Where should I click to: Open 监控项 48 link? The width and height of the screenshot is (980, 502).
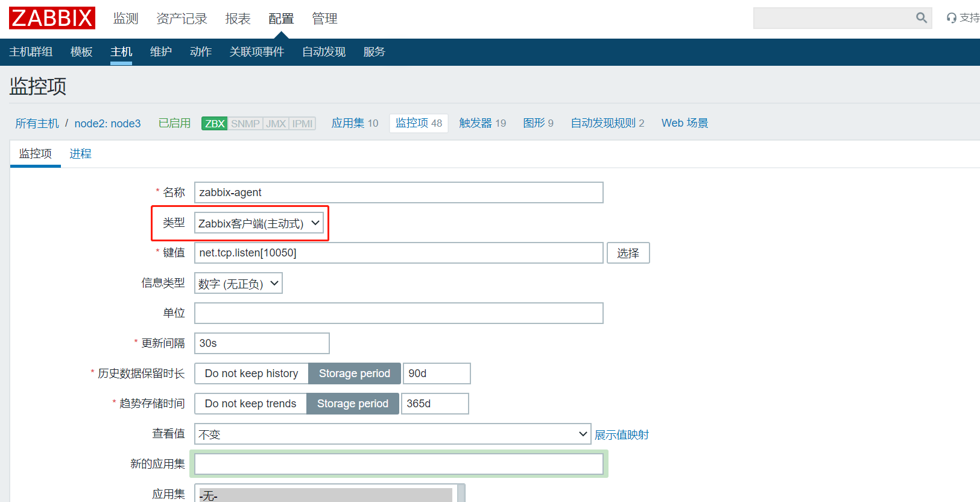[419, 123]
